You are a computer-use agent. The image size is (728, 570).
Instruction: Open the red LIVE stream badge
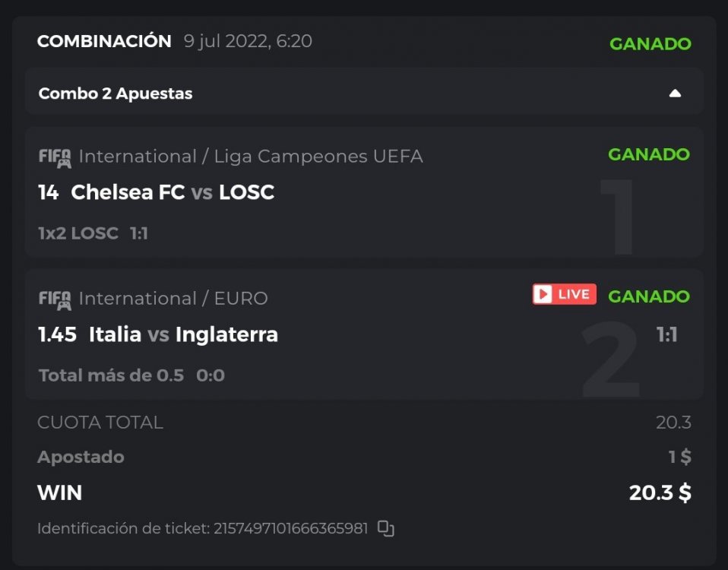click(564, 294)
